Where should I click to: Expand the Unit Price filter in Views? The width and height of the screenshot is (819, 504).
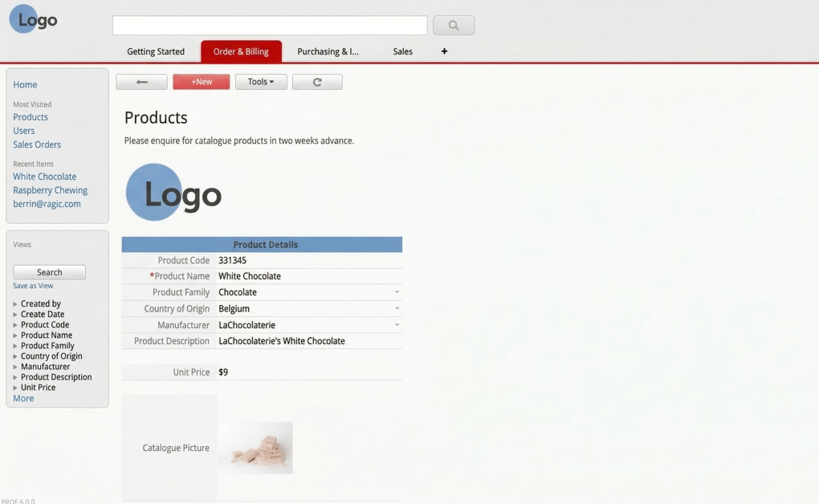(39, 387)
